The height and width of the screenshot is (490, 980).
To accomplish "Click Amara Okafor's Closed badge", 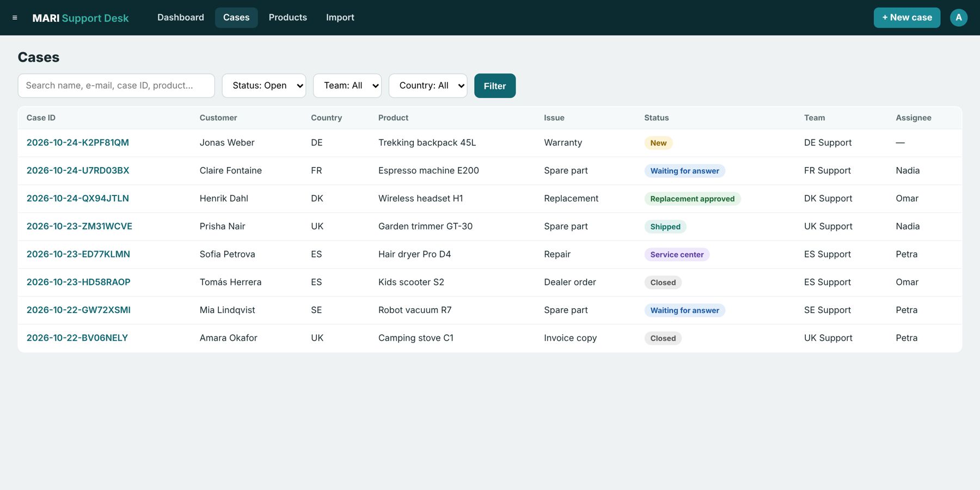I will pos(663,338).
